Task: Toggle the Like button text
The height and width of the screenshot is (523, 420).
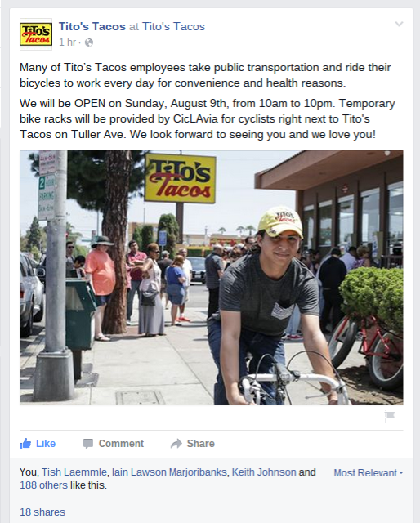Action: 46,443
